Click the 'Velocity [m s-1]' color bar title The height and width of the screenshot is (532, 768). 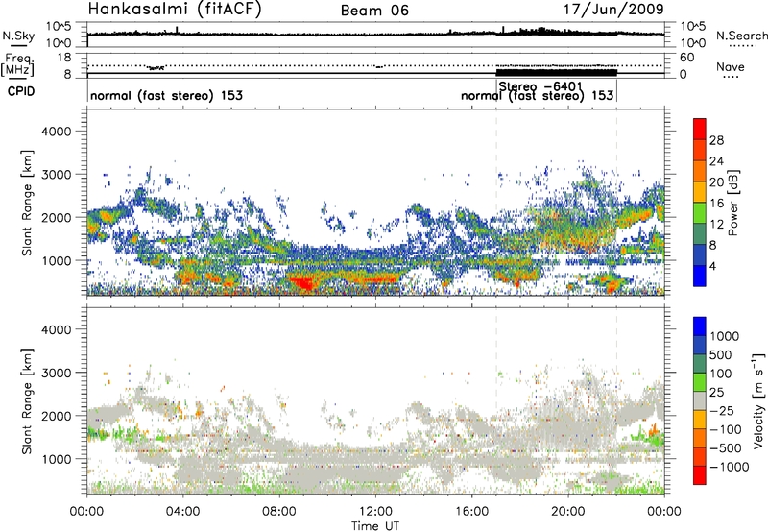click(758, 400)
